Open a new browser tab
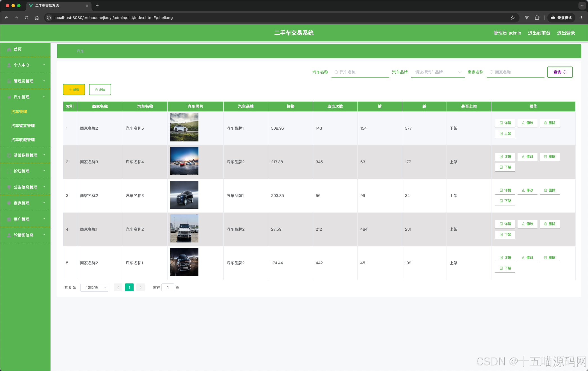Viewport: 588px width, 371px height. [x=97, y=6]
